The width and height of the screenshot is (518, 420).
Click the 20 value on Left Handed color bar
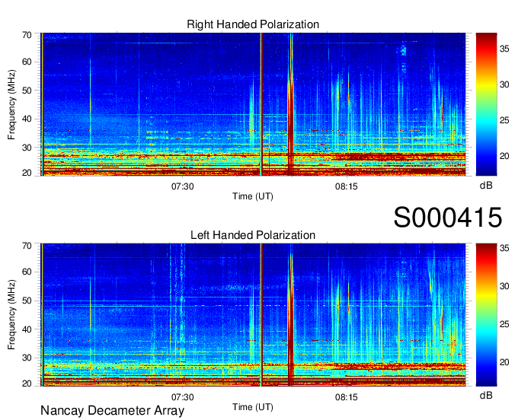pyautogui.click(x=504, y=362)
